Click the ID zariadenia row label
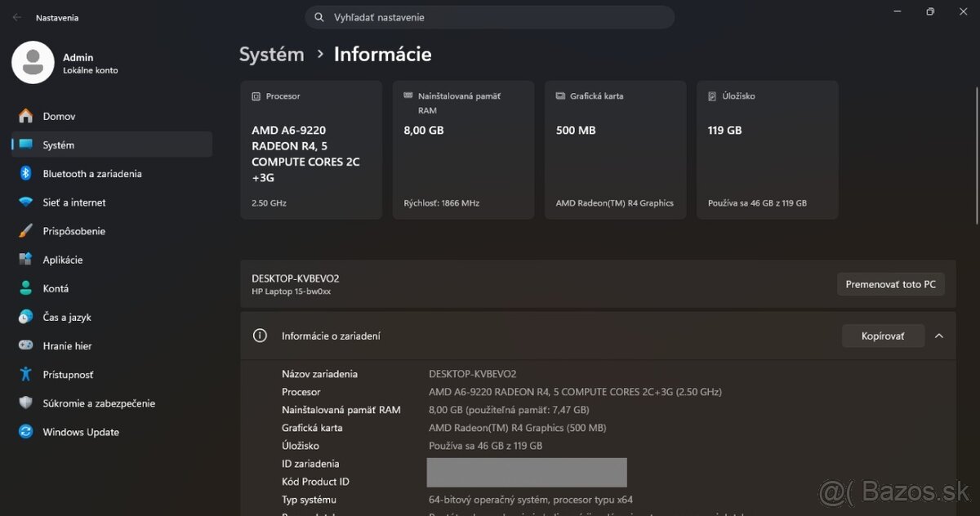The width and height of the screenshot is (980, 516). coord(310,464)
